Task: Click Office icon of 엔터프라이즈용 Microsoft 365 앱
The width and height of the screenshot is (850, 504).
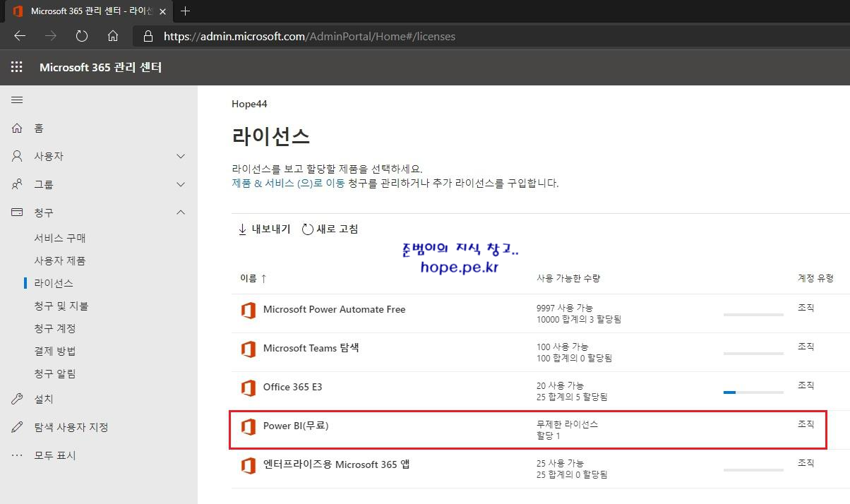Action: click(248, 465)
